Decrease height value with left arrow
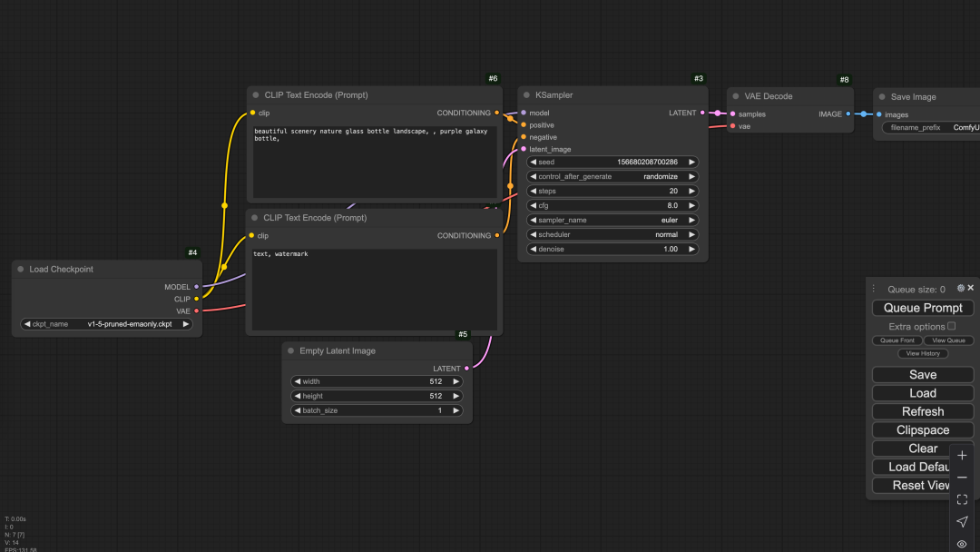The height and width of the screenshot is (552, 980). pos(298,396)
